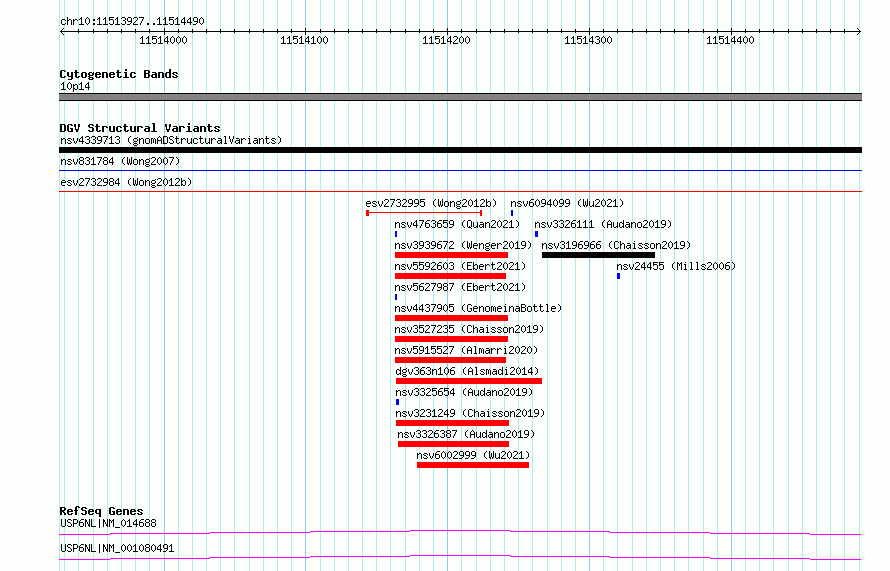Viewport: 890px width, 571px height.
Task: Open the nsv831784 (Wong2007) variant label
Action: click(x=120, y=161)
